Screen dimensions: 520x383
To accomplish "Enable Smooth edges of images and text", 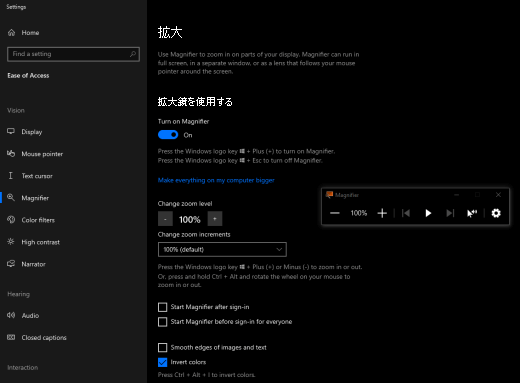I will pyautogui.click(x=162, y=348).
